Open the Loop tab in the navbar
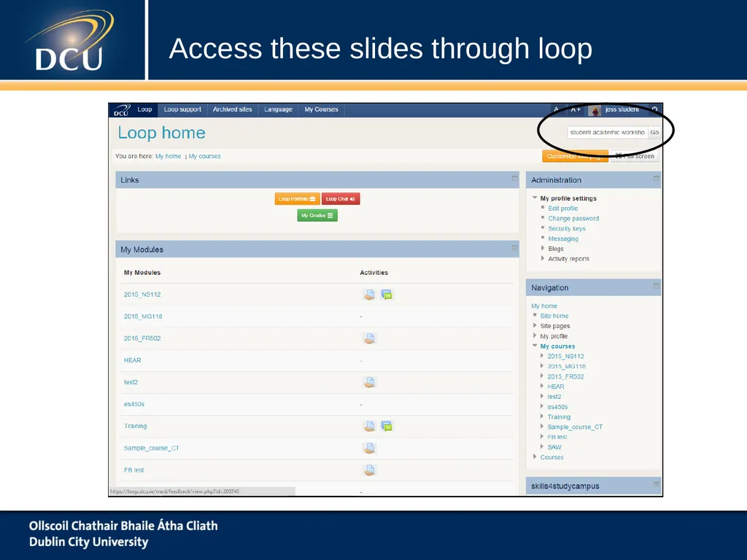The image size is (747, 560). [145, 109]
